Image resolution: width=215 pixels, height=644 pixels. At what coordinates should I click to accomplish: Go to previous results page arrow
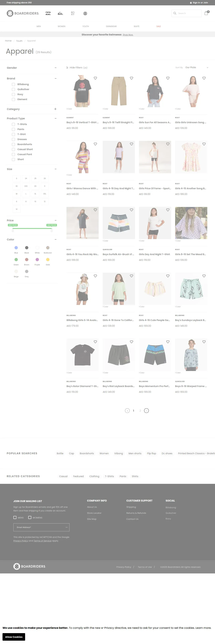point(127,410)
